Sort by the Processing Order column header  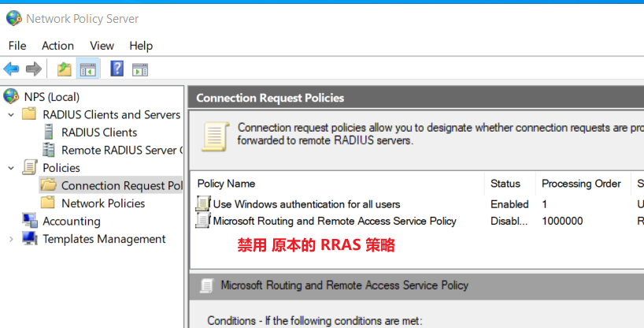coord(581,184)
